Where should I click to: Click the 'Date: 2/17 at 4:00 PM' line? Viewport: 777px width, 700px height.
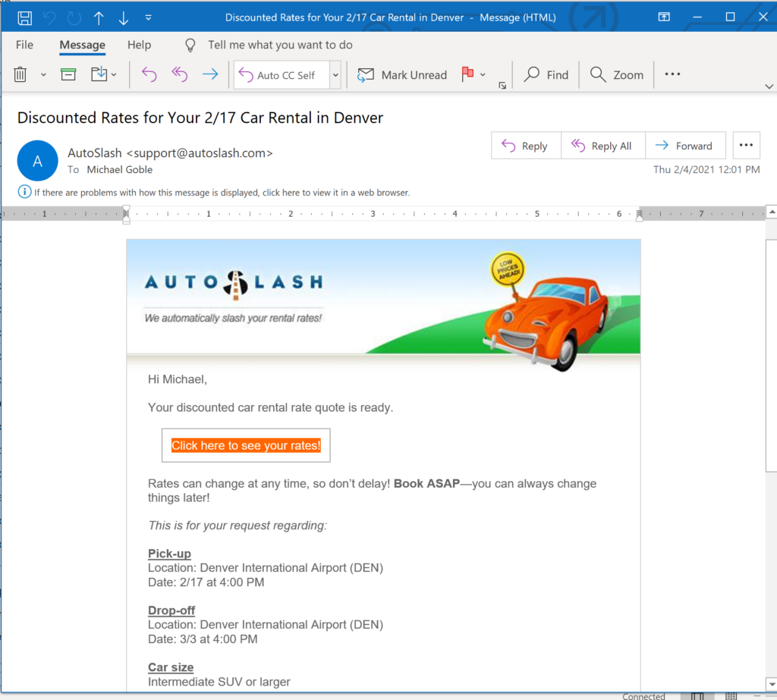click(x=206, y=582)
